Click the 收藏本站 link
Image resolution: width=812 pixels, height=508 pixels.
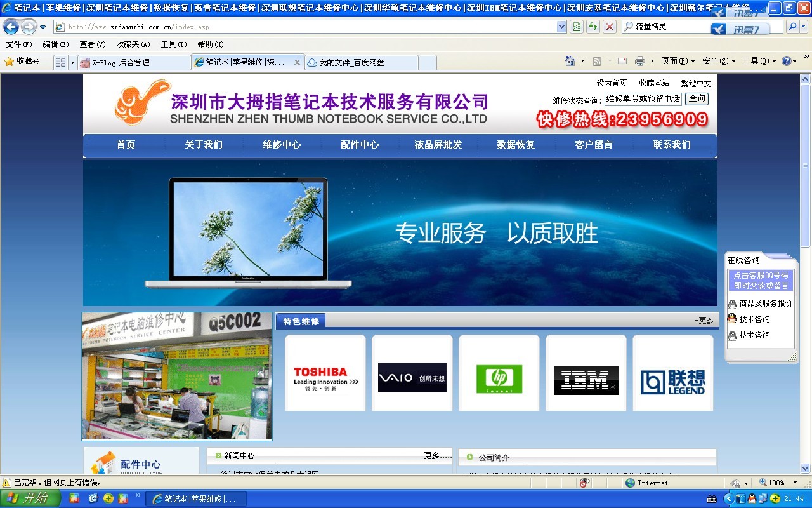pyautogui.click(x=654, y=83)
